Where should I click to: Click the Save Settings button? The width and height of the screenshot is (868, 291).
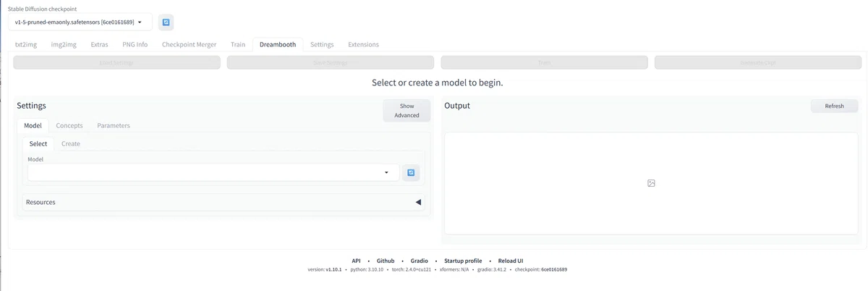tap(331, 63)
